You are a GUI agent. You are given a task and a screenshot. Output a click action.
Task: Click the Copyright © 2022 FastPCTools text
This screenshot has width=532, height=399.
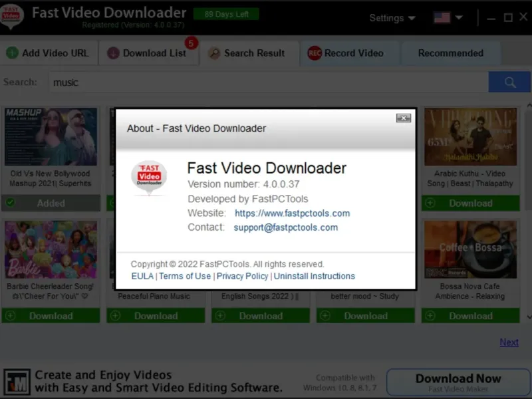[227, 264]
